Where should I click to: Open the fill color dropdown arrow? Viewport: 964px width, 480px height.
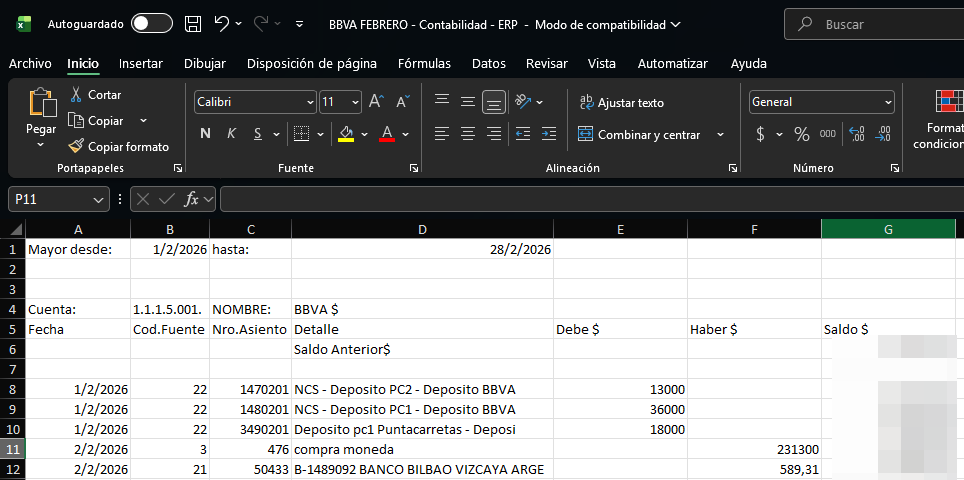(364, 134)
